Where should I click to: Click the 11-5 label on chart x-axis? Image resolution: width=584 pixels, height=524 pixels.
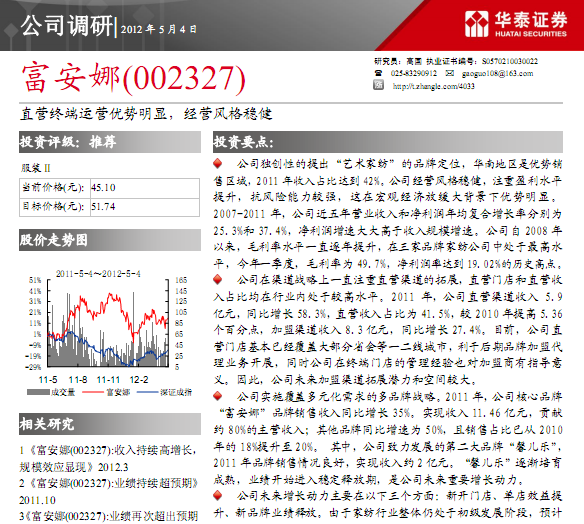(48, 380)
